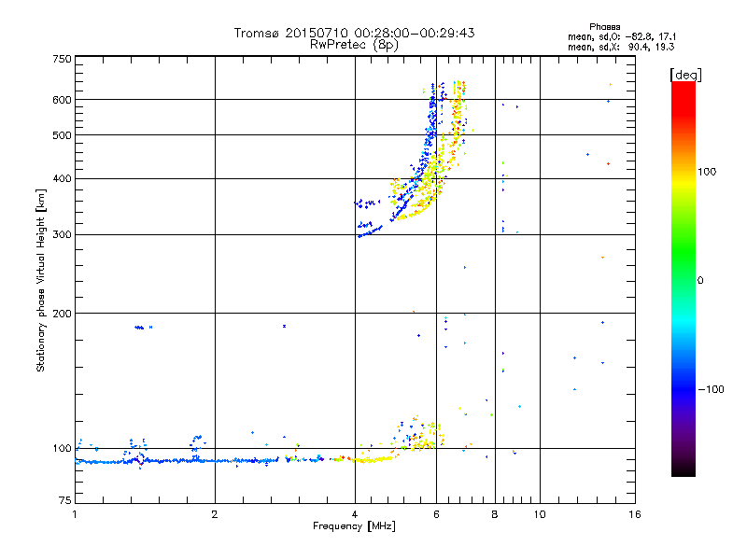Click the plot title 'Tromsø 20150710 00:28:00-00:29:43'

pos(354,33)
